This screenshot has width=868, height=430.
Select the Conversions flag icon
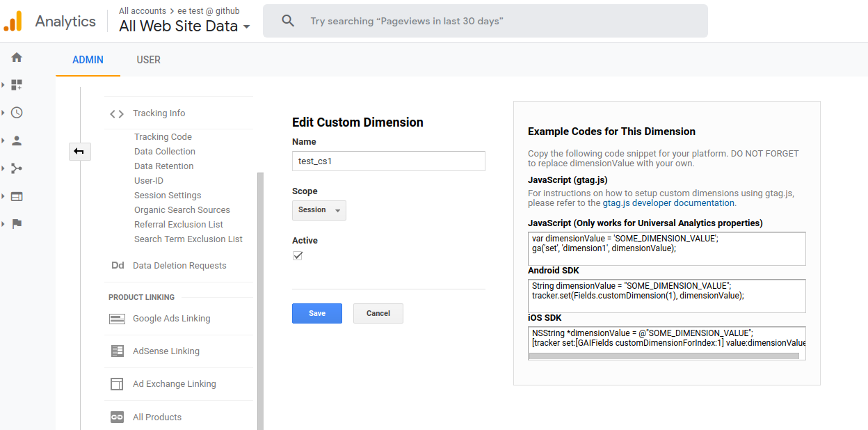pyautogui.click(x=16, y=222)
